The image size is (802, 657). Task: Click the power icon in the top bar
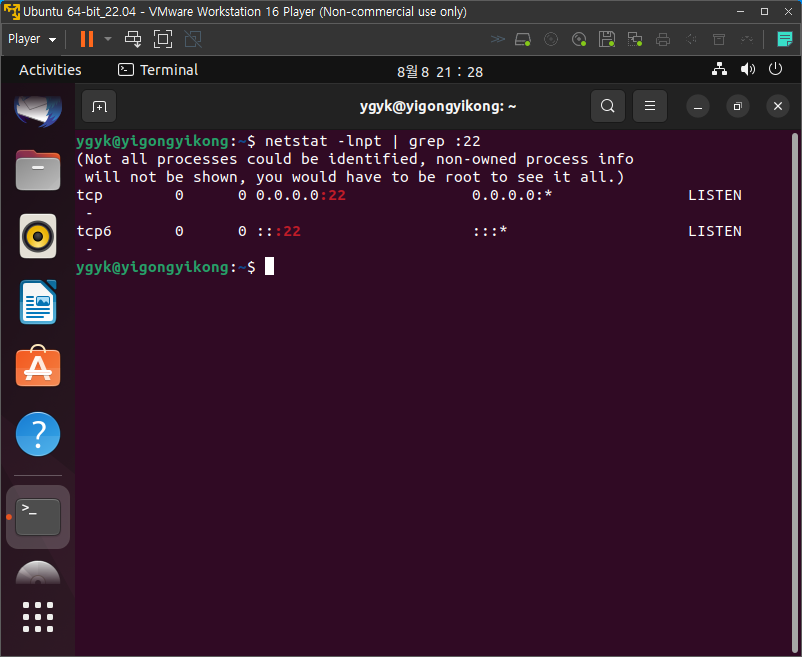pyautogui.click(x=775, y=69)
